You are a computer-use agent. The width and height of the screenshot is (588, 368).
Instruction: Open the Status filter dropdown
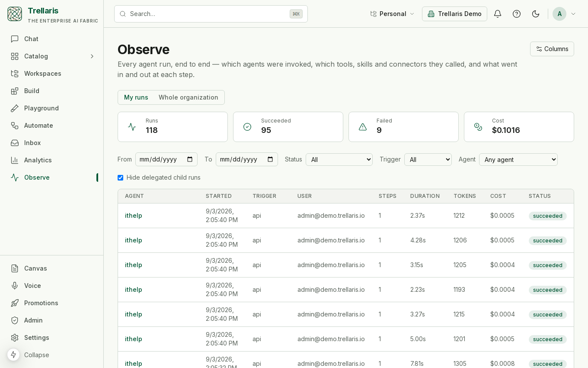[x=339, y=159]
